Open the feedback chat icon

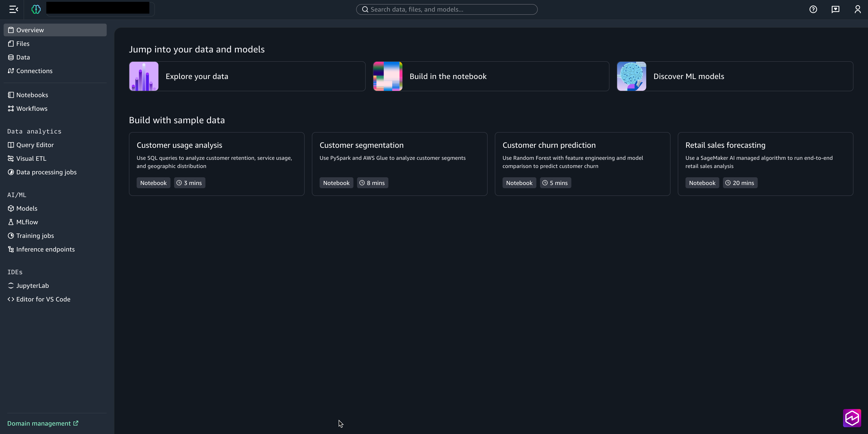(x=835, y=10)
